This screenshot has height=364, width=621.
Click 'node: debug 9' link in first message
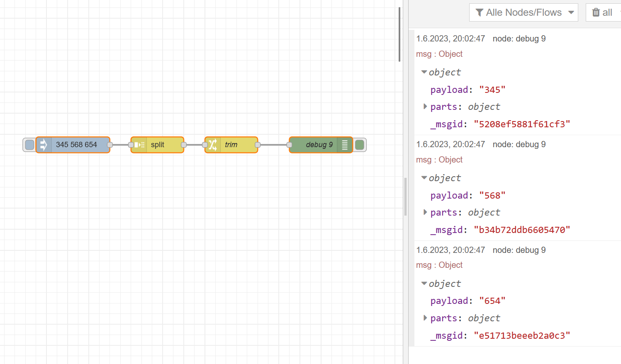pos(519,39)
